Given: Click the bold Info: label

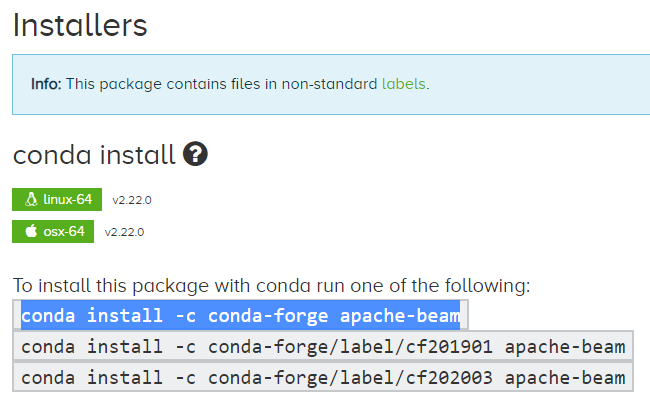Looking at the screenshot, I should point(46,84).
